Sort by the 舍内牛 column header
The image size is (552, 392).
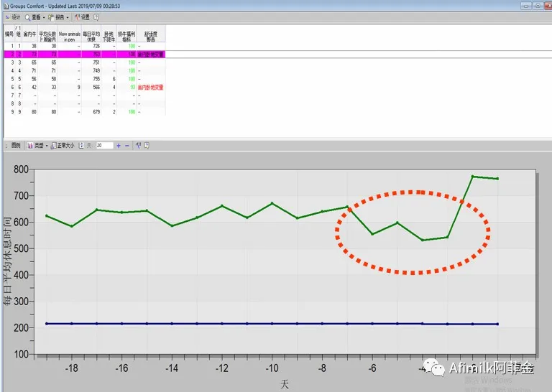click(30, 34)
